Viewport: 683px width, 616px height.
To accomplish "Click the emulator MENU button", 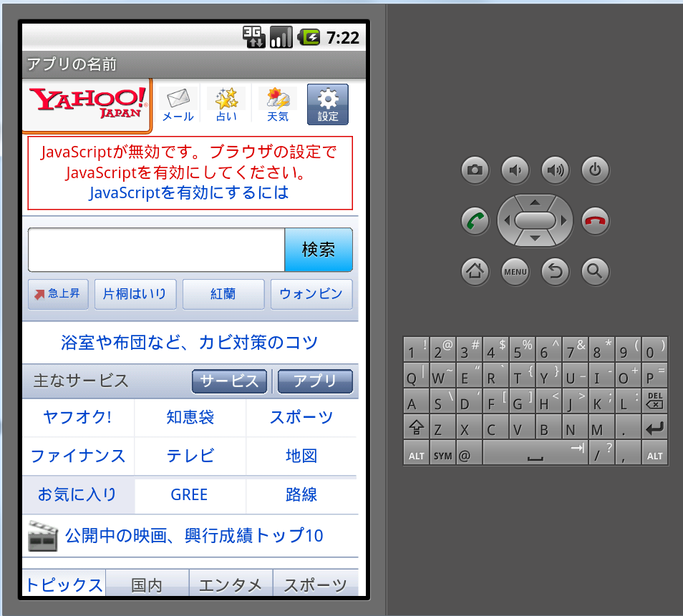I will [515, 271].
